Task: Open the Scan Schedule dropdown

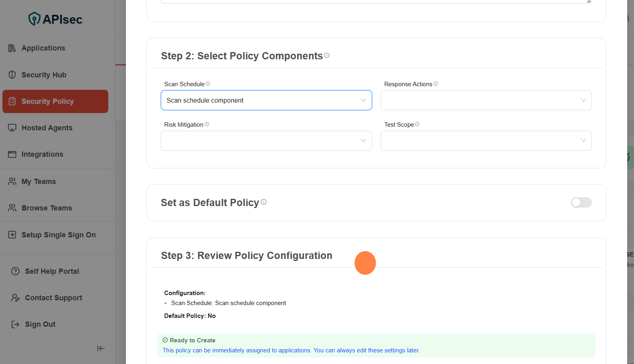Action: tap(266, 100)
